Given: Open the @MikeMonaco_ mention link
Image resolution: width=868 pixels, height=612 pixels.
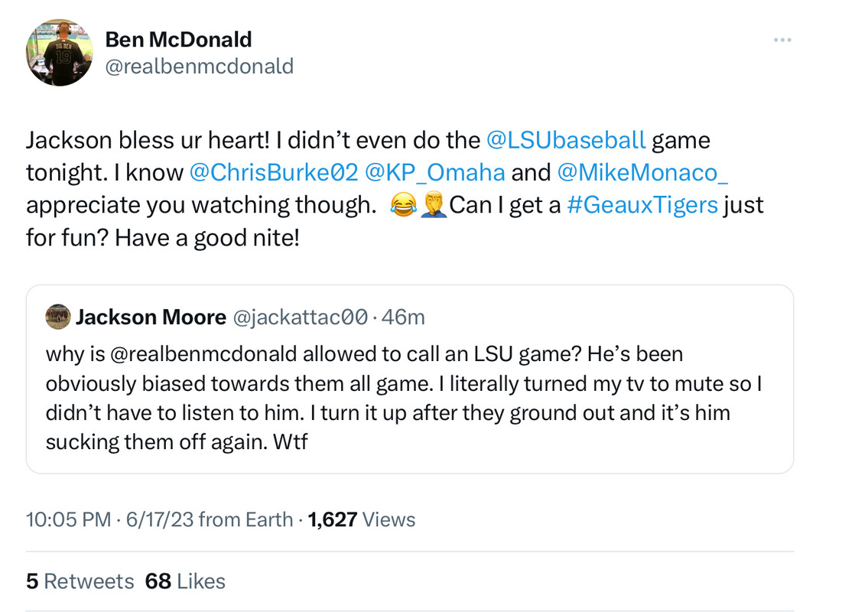Looking at the screenshot, I should point(642,172).
